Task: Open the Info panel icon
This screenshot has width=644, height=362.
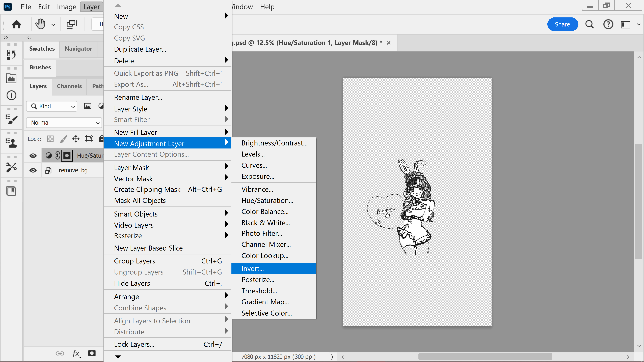Action: (x=11, y=95)
